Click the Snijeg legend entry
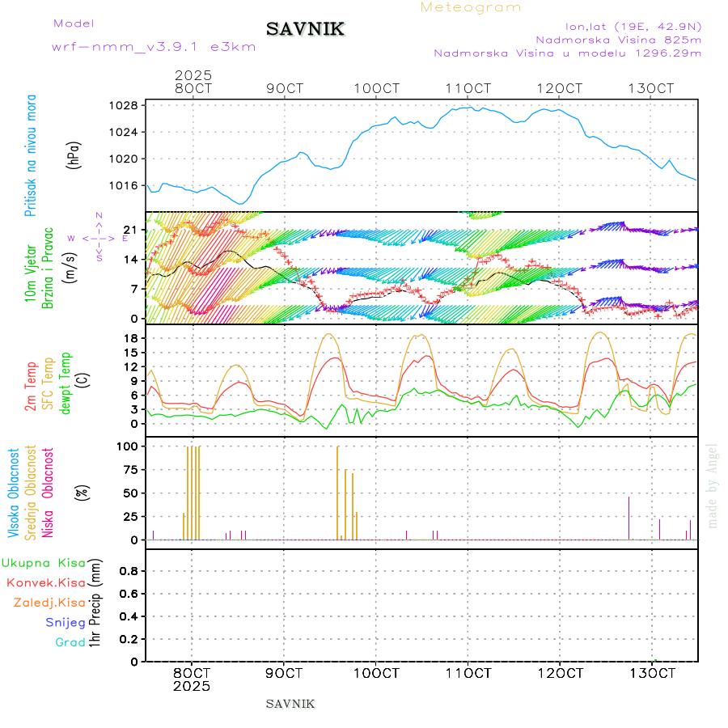The height and width of the screenshot is (728, 728). 65,622
